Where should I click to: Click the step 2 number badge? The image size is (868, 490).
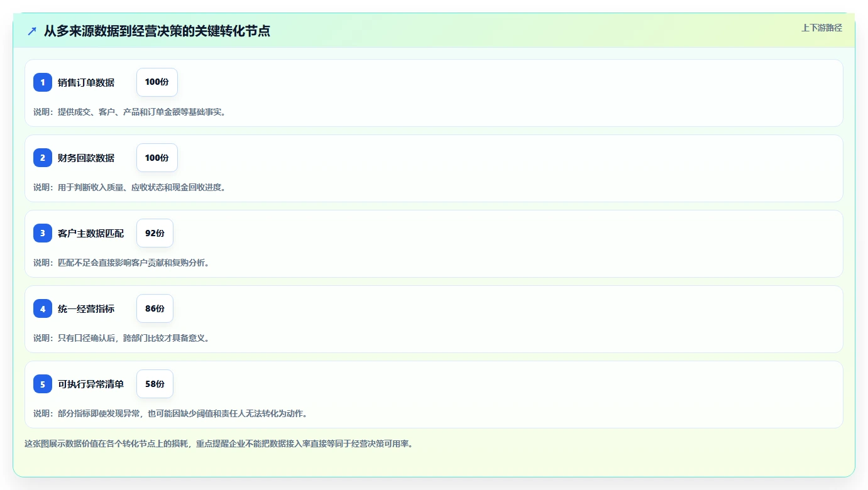(43, 158)
